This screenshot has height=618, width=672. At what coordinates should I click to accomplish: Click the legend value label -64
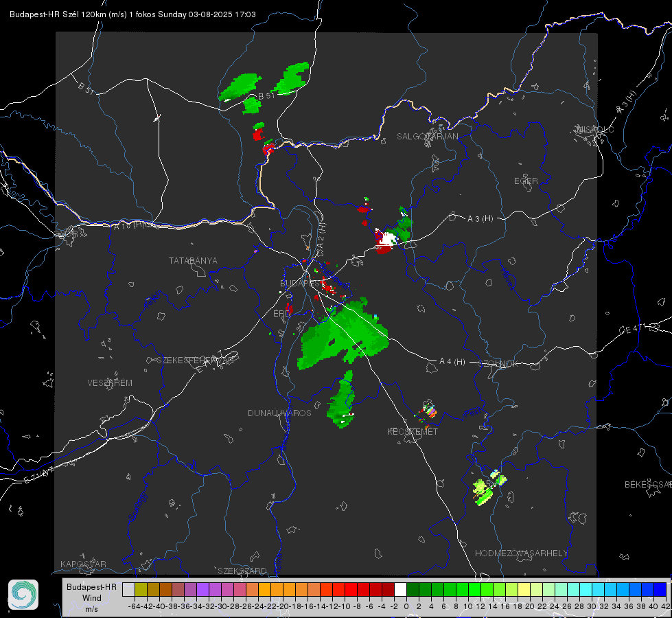pos(134,606)
